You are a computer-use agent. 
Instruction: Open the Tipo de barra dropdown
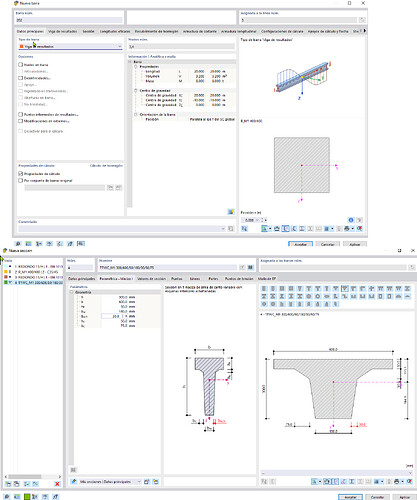tap(70, 47)
